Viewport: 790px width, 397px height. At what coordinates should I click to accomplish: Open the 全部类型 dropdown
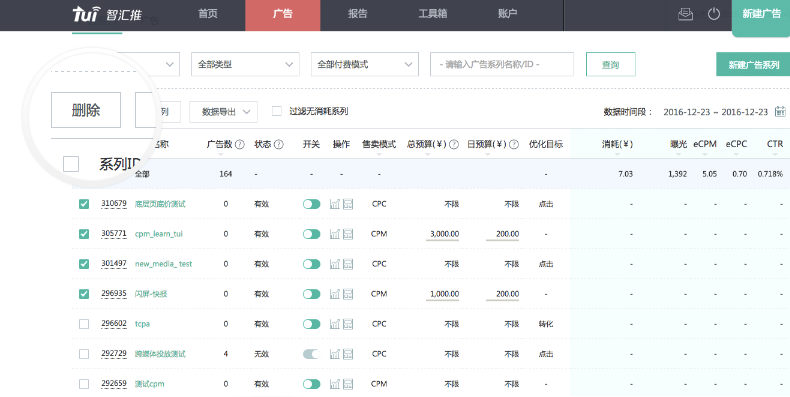point(245,64)
